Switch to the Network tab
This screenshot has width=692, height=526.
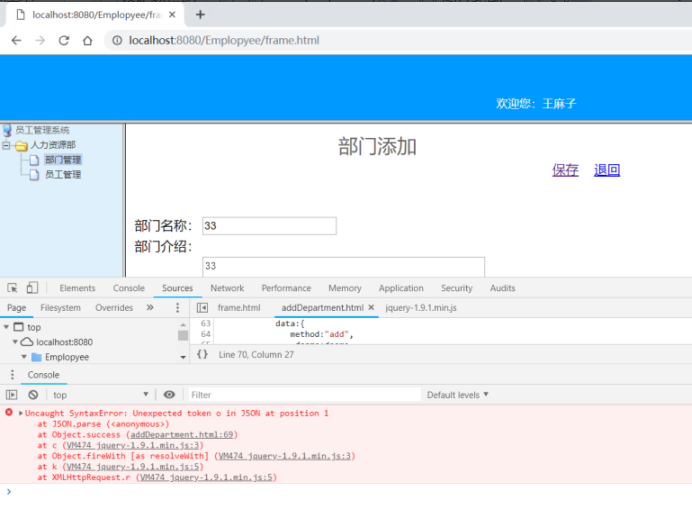click(x=227, y=288)
